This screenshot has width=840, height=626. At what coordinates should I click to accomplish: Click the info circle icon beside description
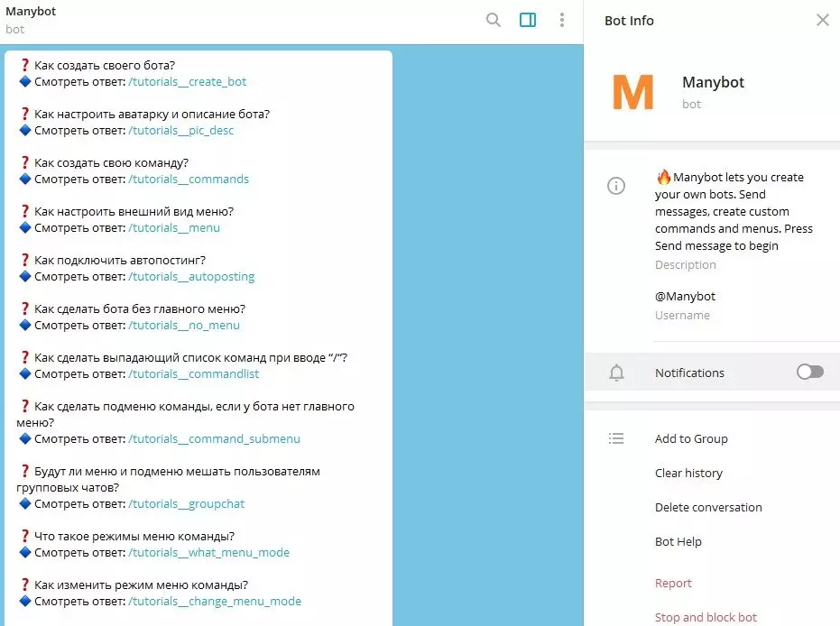(616, 186)
